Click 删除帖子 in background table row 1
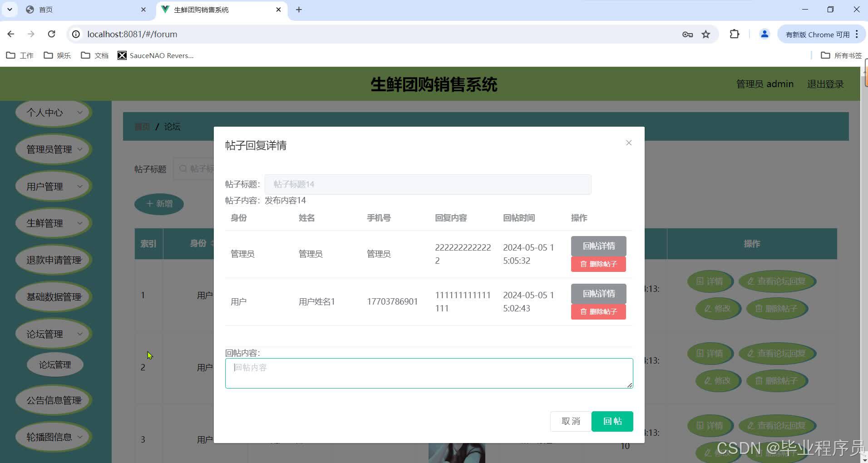Screen dimensions: 868x463 tap(777, 309)
